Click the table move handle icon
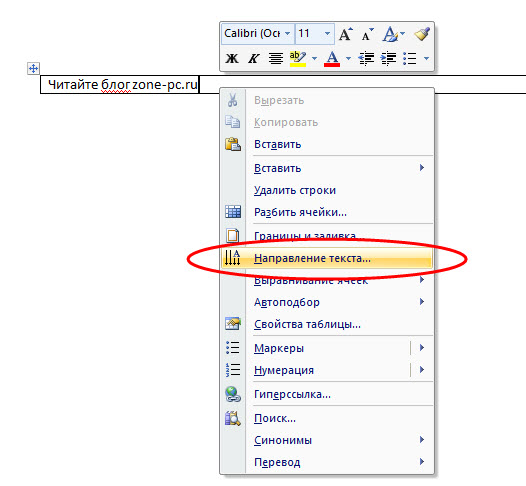The image size is (526, 486). pyautogui.click(x=33, y=68)
